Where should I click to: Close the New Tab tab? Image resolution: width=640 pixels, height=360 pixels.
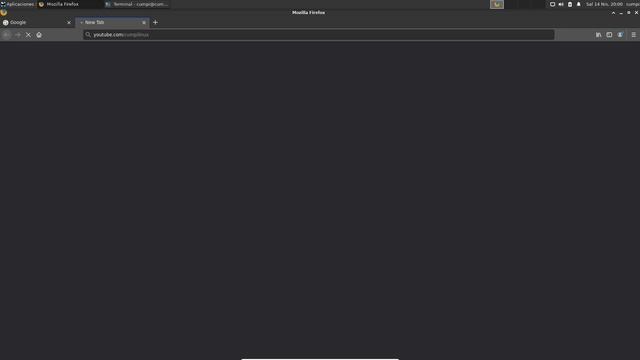(x=144, y=22)
